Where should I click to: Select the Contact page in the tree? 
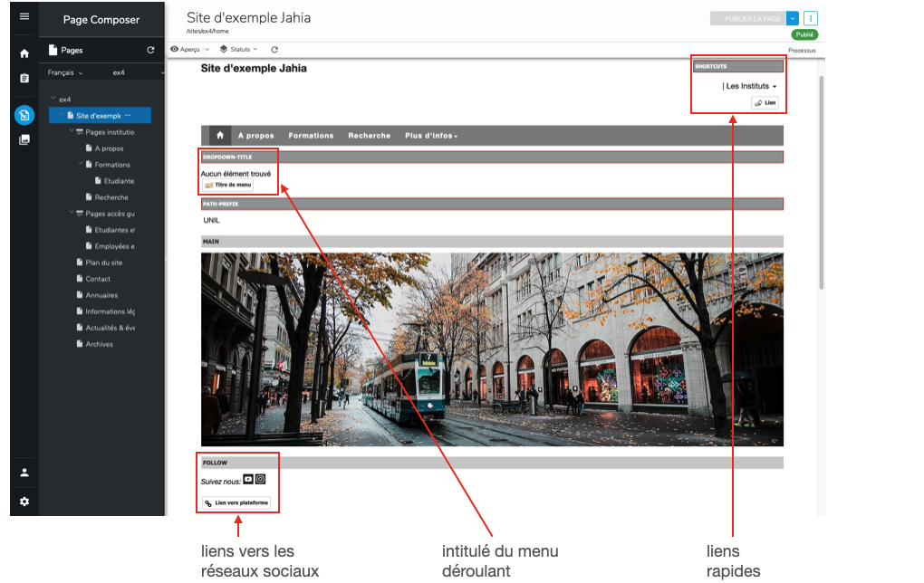98,279
